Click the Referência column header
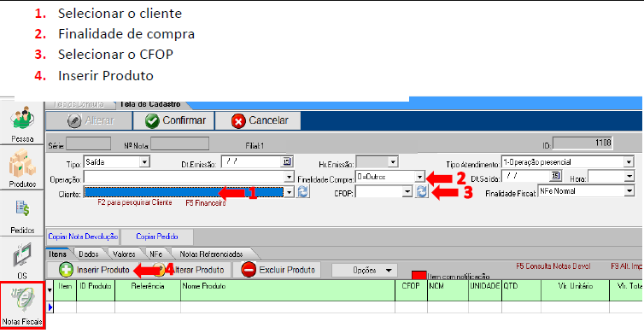644x333 pixels. coord(148,290)
